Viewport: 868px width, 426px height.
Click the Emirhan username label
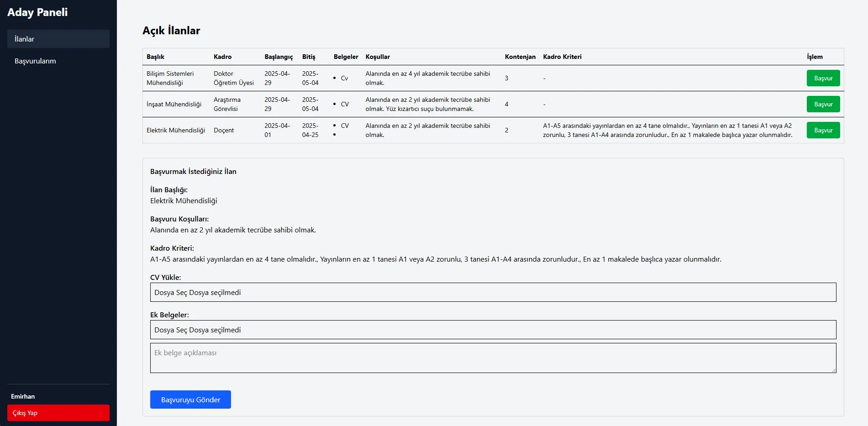[x=23, y=396]
